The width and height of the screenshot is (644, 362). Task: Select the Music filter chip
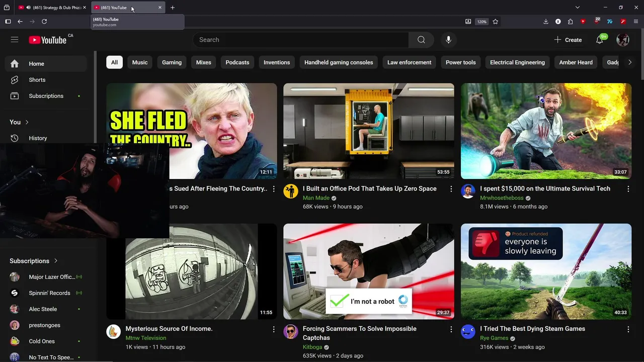(140, 62)
